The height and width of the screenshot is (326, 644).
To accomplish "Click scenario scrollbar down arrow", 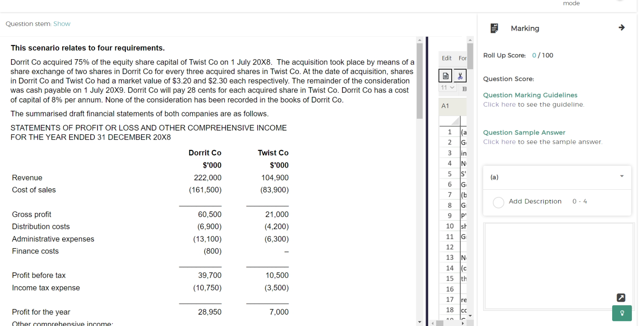I will [x=419, y=322].
